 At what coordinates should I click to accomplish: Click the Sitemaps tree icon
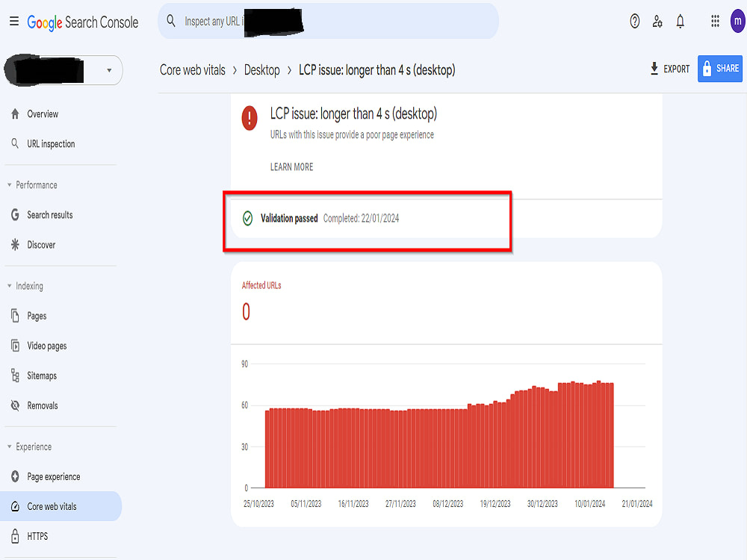point(15,376)
